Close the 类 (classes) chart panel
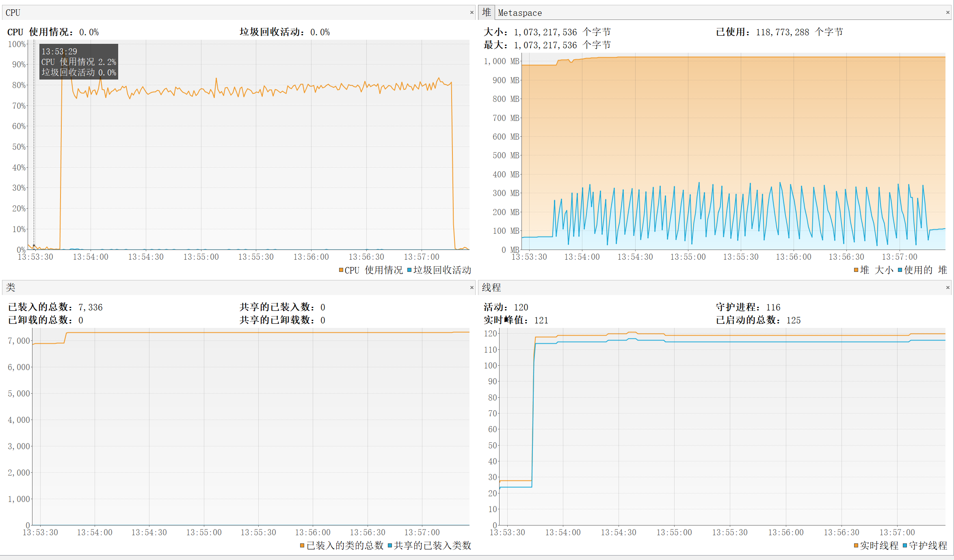 (x=472, y=287)
